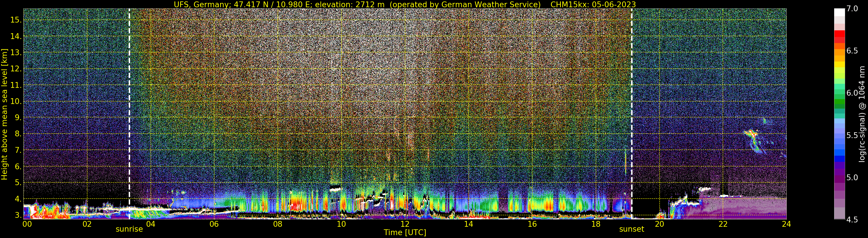Image resolution: width=868 pixels, height=238 pixels.
Task: Click the time axis tick '22'
Action: 723,224
